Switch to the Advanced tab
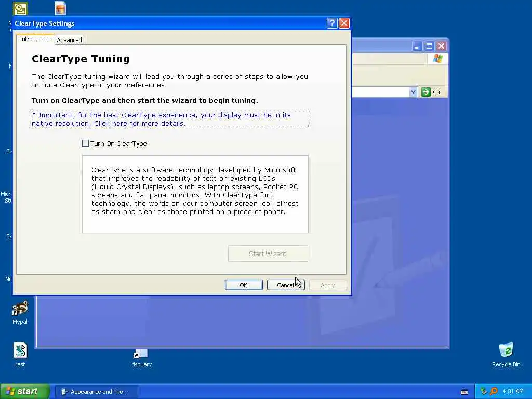Screen dimensions: 532x399 (x=69, y=40)
